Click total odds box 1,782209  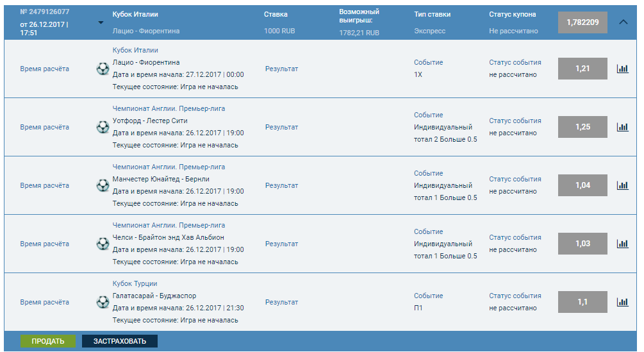coord(582,22)
